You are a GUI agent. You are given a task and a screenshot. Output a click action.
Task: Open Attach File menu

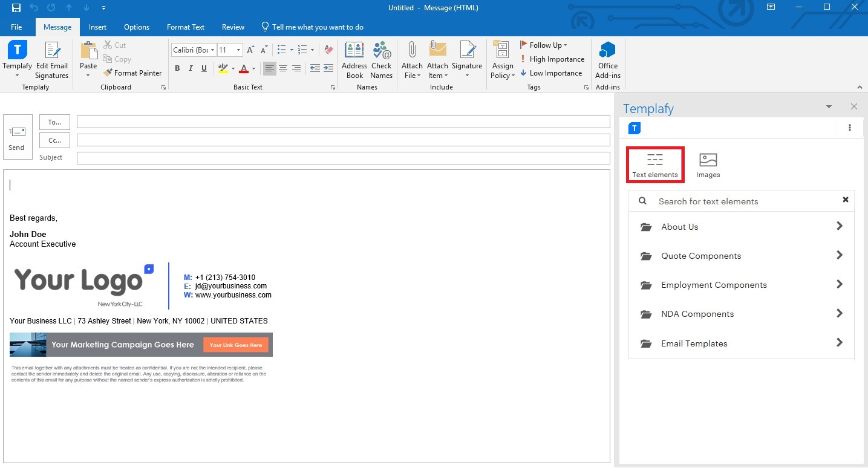click(x=412, y=59)
